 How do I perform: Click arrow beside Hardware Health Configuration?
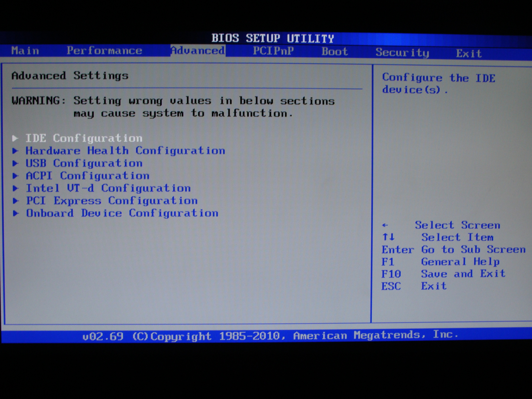point(15,151)
